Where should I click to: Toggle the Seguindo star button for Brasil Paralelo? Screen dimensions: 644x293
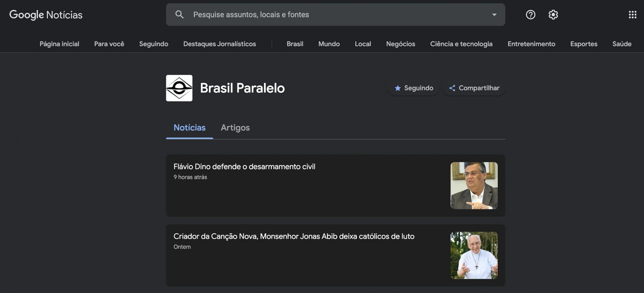pos(414,88)
